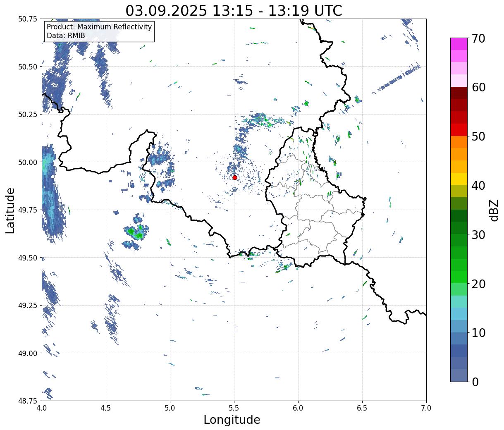Click the dark maroon swatch just below 60 dBZ
504x430 pixels.
click(x=459, y=93)
